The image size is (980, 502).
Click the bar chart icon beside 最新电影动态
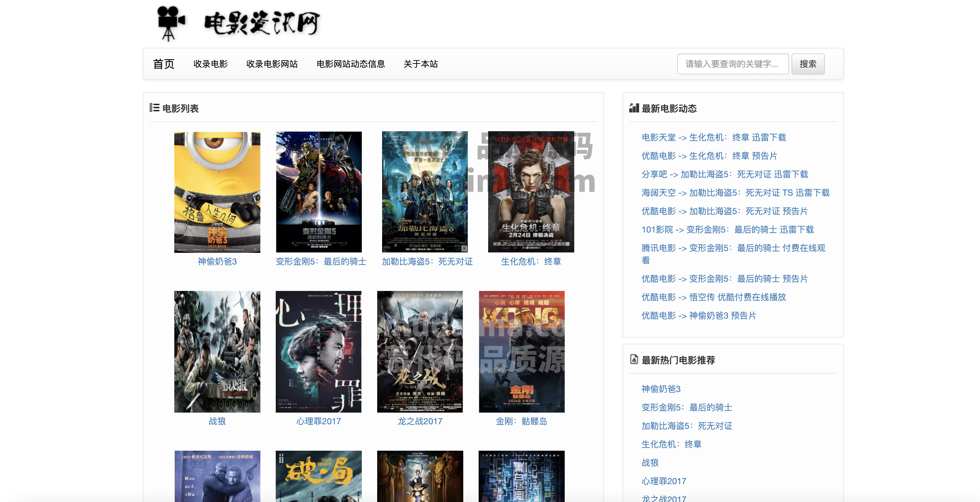[634, 108]
